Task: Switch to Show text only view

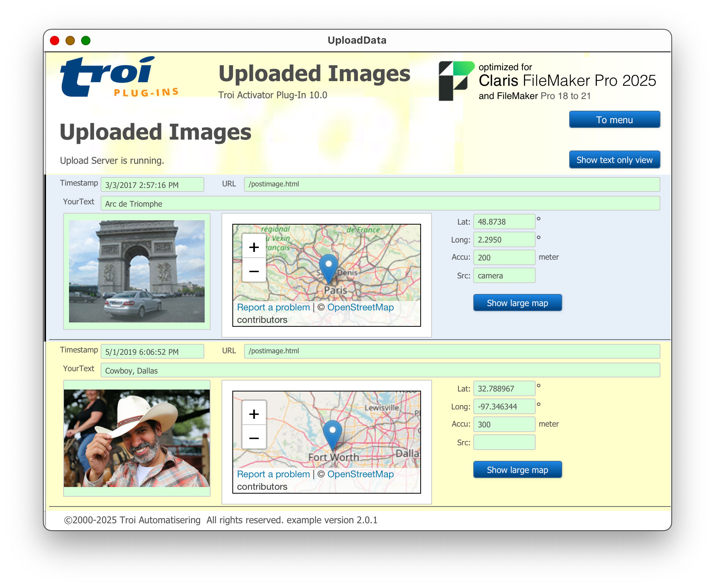Action: [614, 160]
